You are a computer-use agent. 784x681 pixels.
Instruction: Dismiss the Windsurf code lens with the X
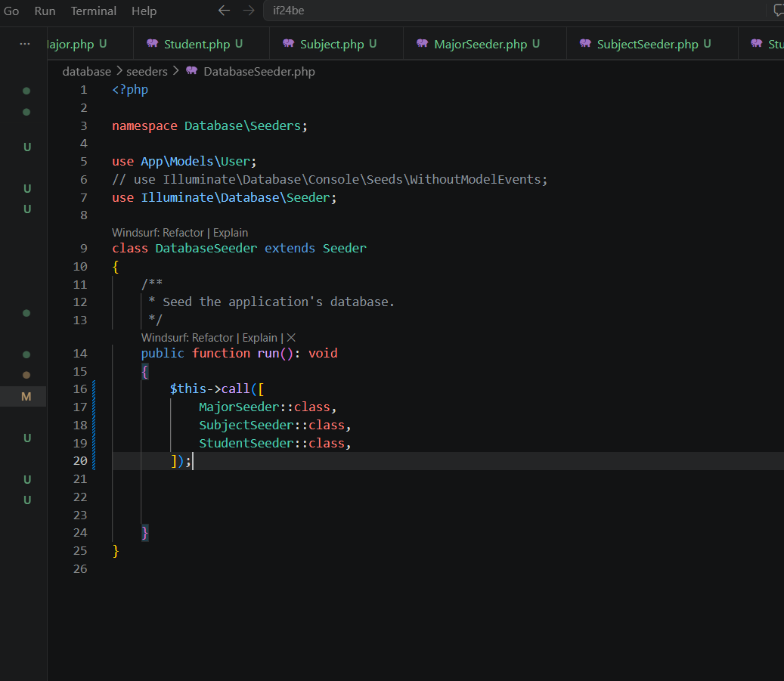point(291,338)
